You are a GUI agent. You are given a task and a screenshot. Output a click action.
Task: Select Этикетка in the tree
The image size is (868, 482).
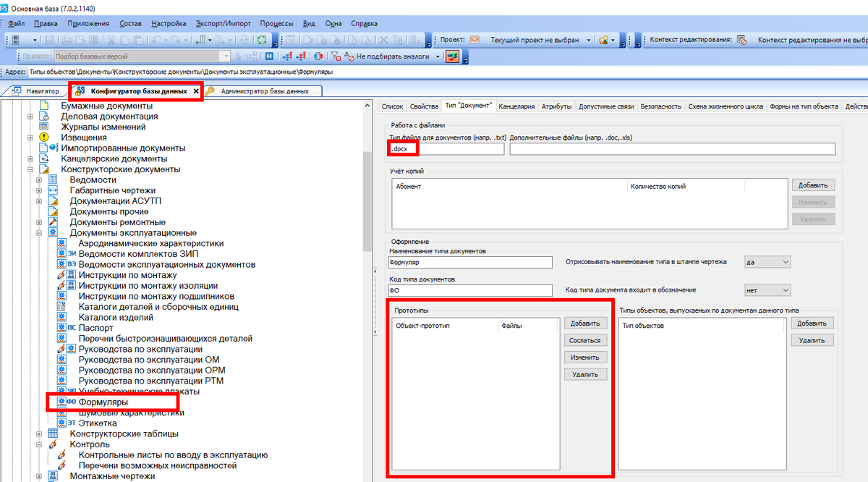[98, 423]
